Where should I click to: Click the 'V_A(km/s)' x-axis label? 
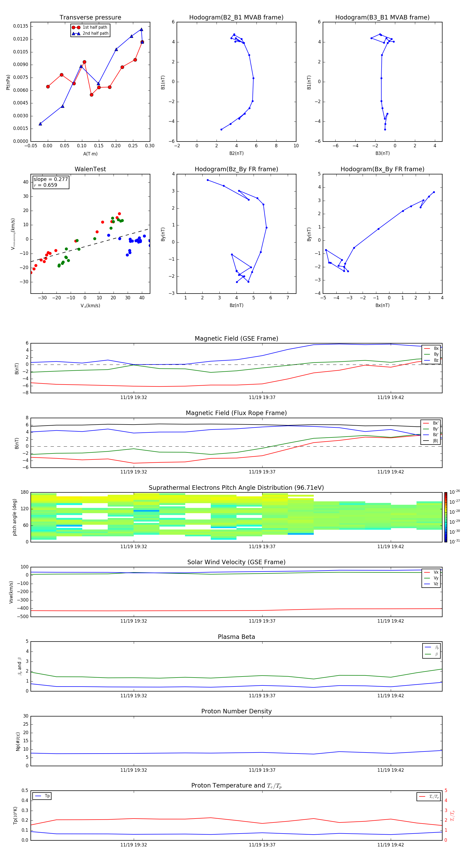pos(90,306)
